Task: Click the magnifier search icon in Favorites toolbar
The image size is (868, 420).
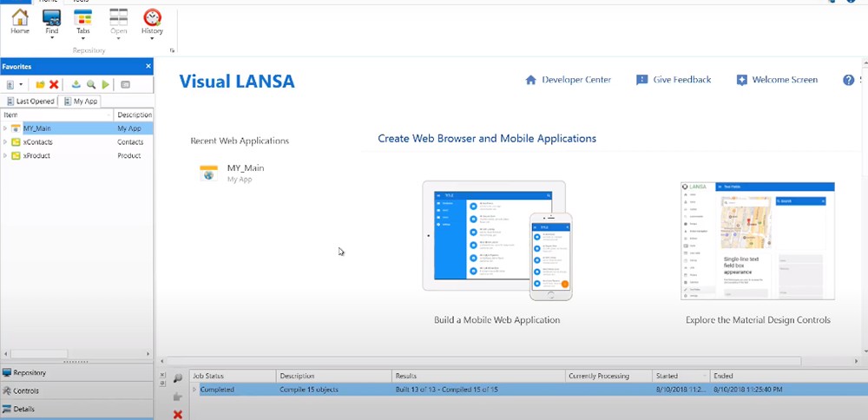Action: pos(91,84)
